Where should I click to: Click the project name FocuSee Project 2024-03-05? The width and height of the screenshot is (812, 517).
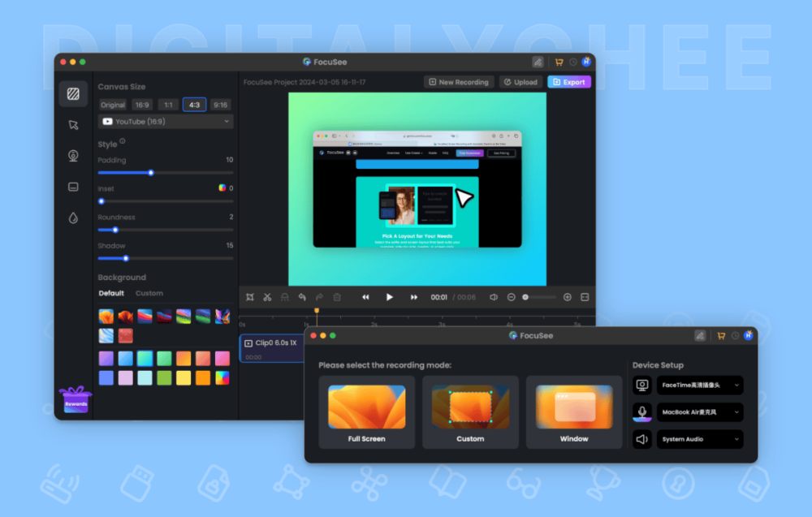(x=304, y=82)
